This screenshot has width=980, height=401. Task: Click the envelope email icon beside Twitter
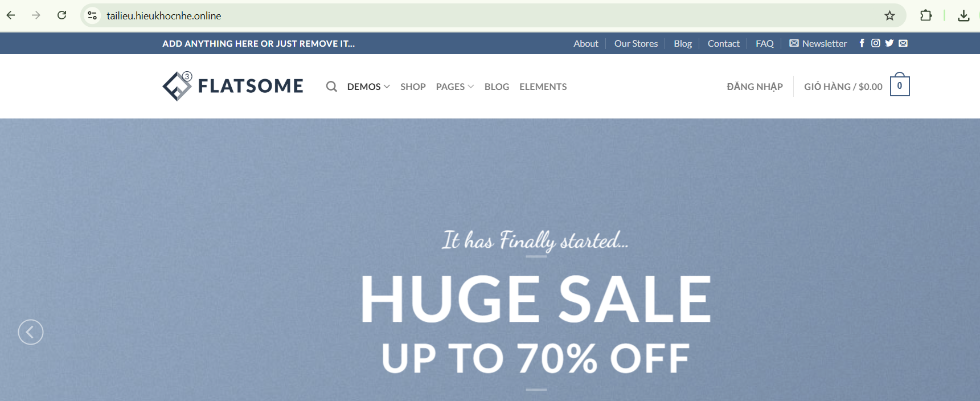tap(903, 43)
